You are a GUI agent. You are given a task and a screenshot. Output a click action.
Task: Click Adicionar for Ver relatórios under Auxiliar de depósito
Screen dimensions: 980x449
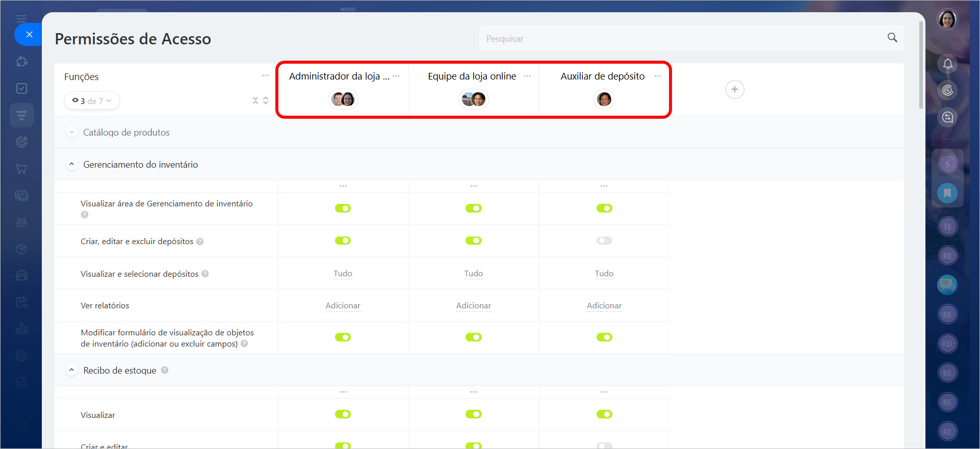[604, 306]
